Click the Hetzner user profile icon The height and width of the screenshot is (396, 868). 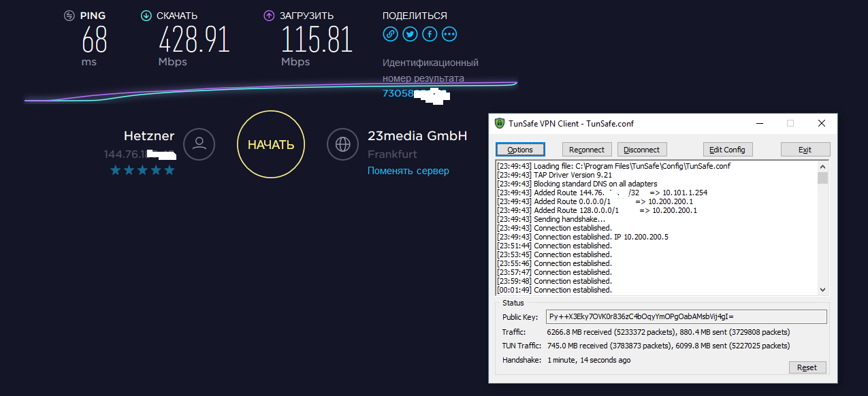coord(199,144)
